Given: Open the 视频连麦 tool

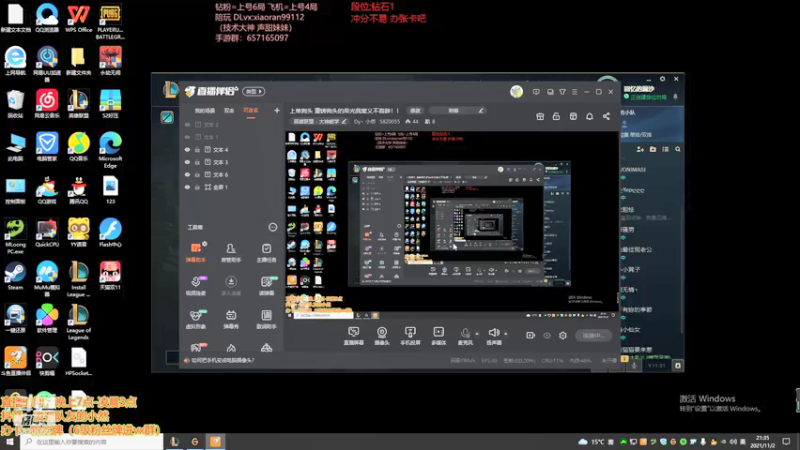Looking at the screenshot, I should pyautogui.click(x=196, y=286).
